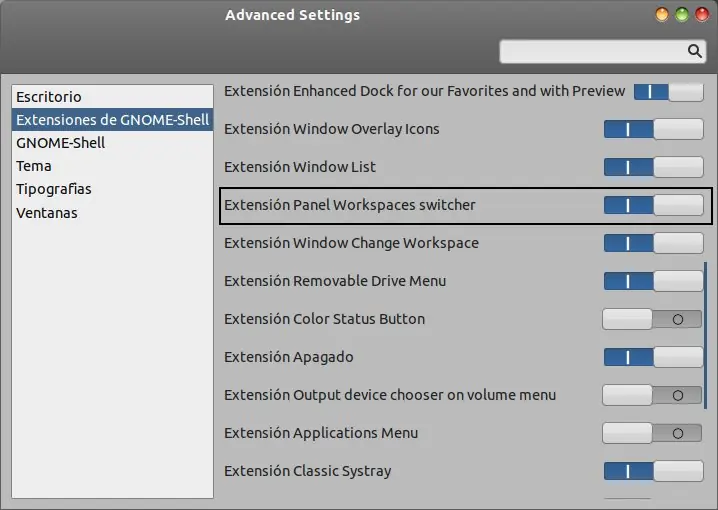
Task: Enable the Color Status Button extension
Action: coord(653,319)
